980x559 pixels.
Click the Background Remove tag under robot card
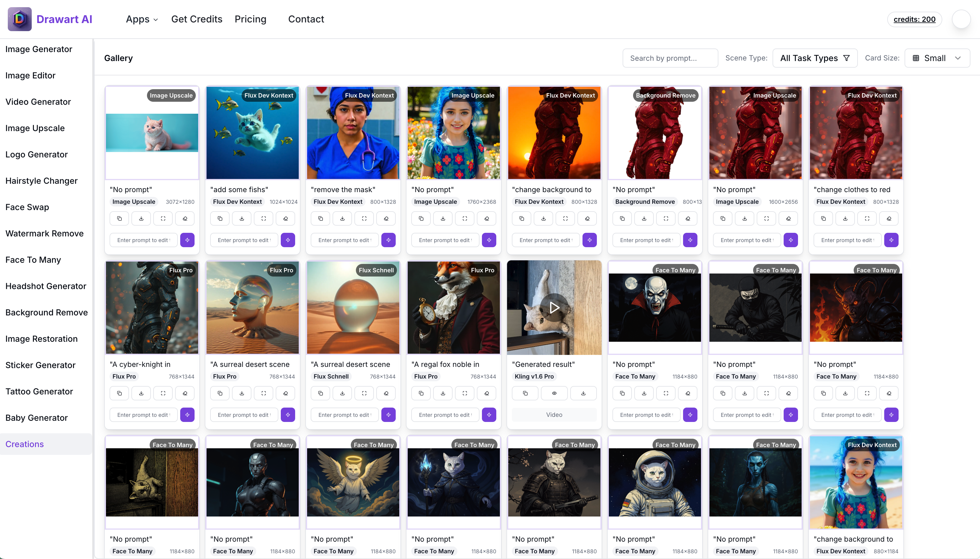pos(645,202)
